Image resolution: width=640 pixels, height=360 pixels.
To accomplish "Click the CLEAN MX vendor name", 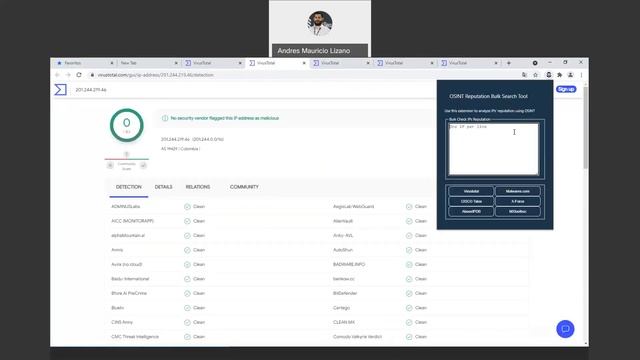I will click(344, 322).
